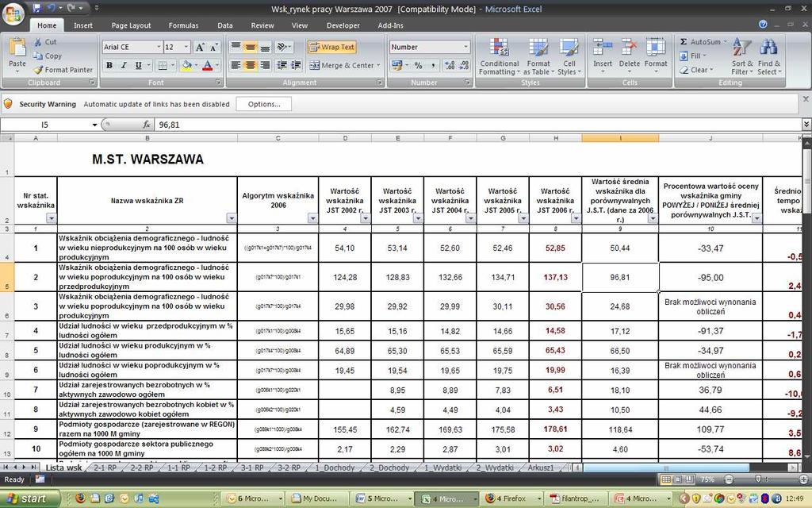Open the Format cells menu
812x508 pixels.
[656, 56]
